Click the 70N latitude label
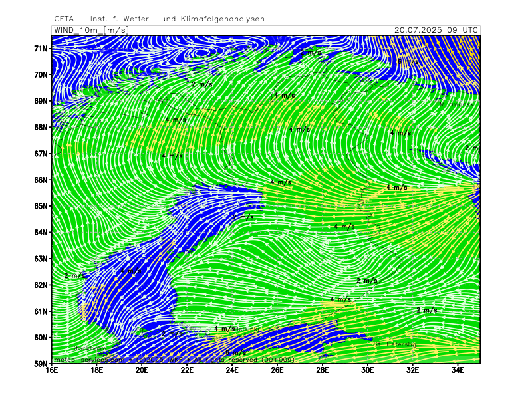This screenshot has width=532, height=399. pyautogui.click(x=41, y=75)
